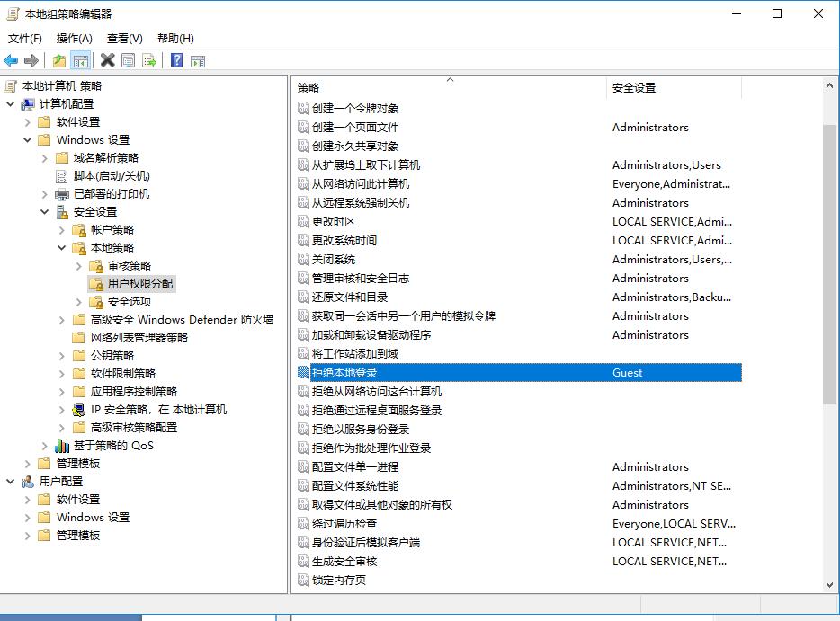Click the Forward navigation arrow
Image resolution: width=840 pixels, height=621 pixels.
click(x=30, y=59)
